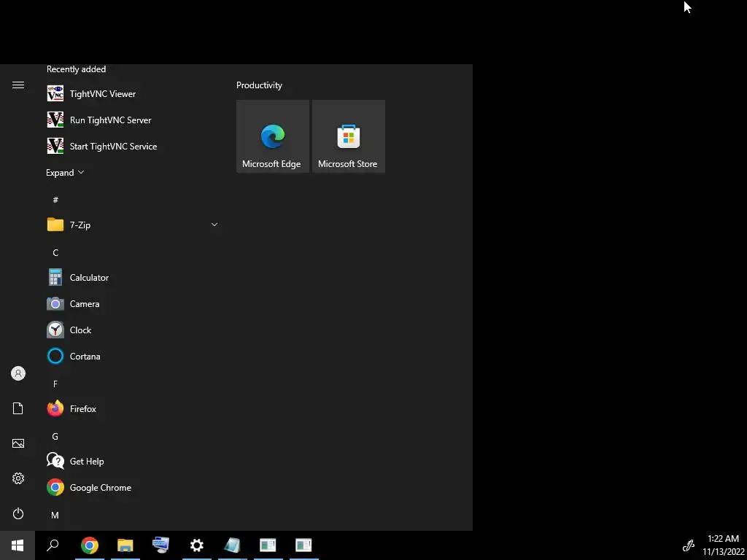Open Settings gear on the taskbar
The width and height of the screenshot is (747, 560).
[x=197, y=545]
